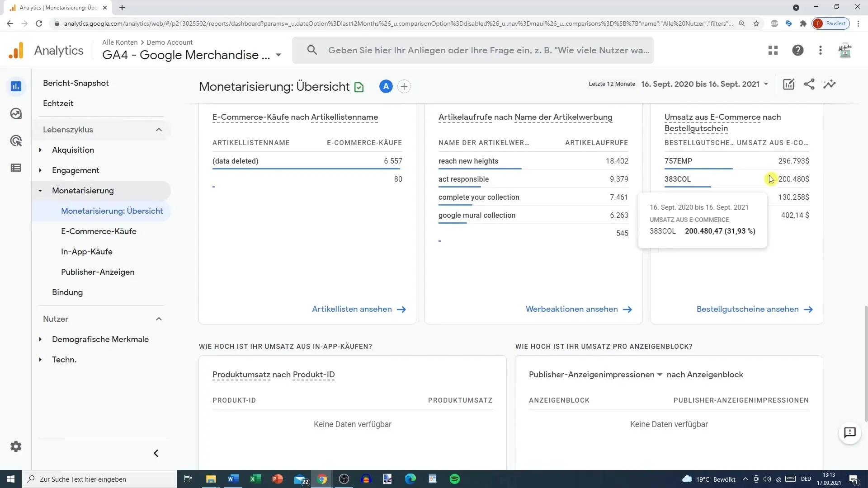Image resolution: width=868 pixels, height=488 pixels.
Task: Open the Echtzeit report
Action: pyautogui.click(x=58, y=103)
